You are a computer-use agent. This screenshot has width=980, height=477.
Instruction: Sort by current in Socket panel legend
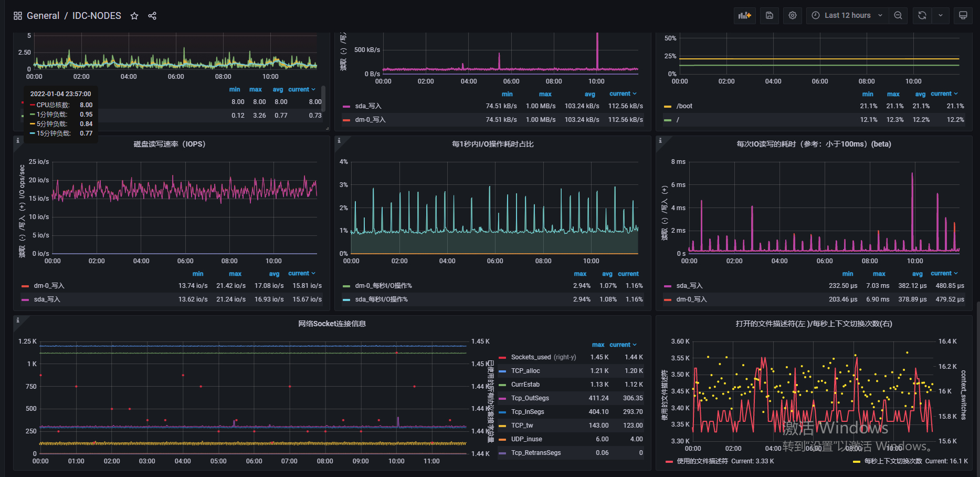point(623,345)
